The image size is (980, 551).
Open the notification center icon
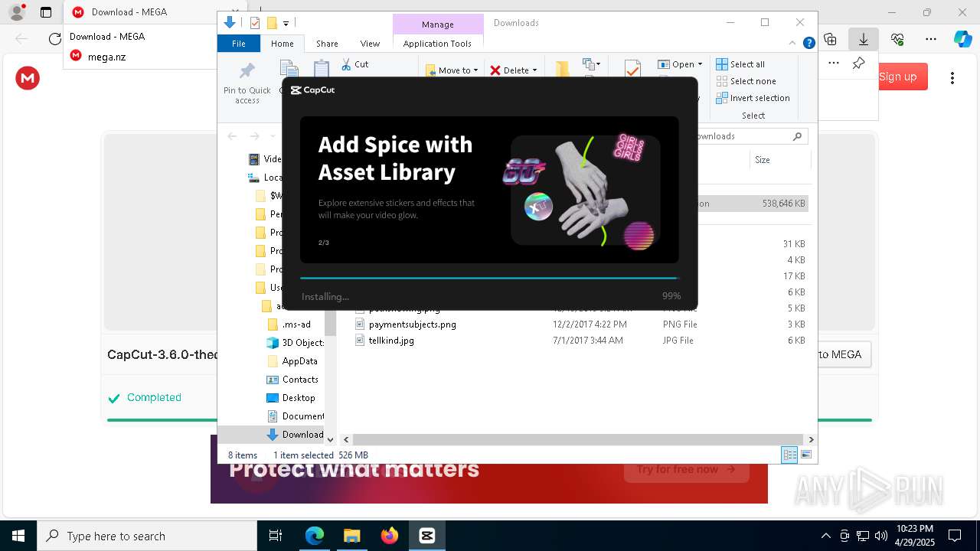coord(955,536)
